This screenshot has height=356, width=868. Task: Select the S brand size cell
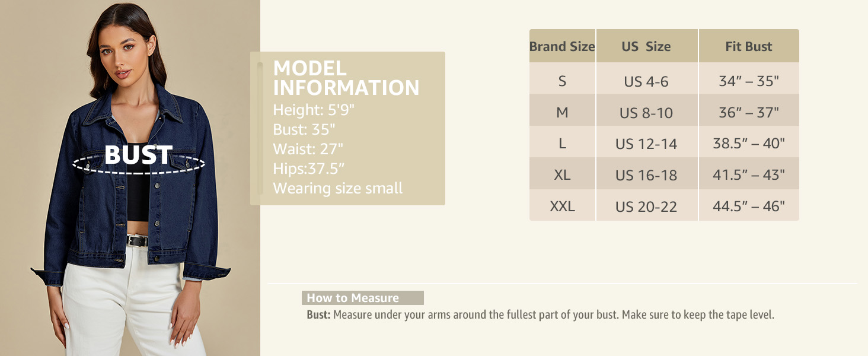[x=562, y=81]
